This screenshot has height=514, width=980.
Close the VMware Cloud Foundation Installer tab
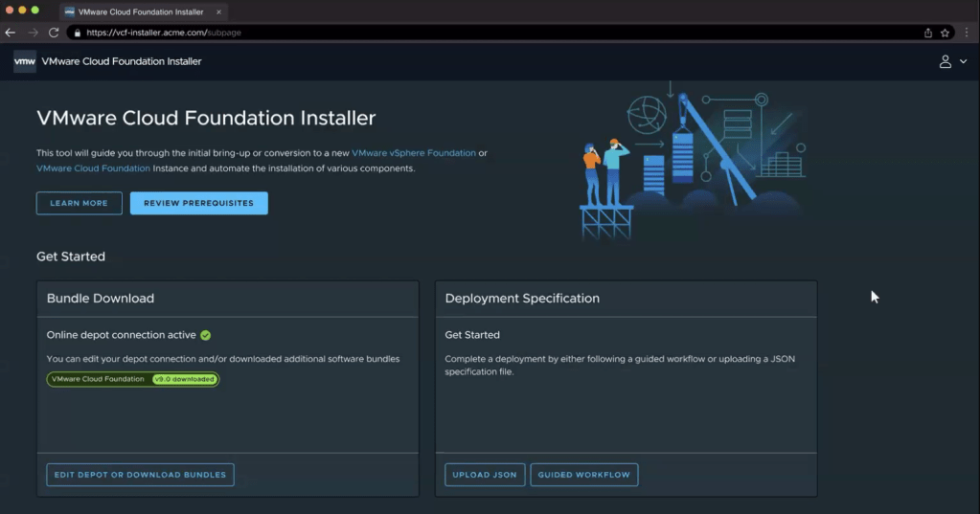pos(218,11)
